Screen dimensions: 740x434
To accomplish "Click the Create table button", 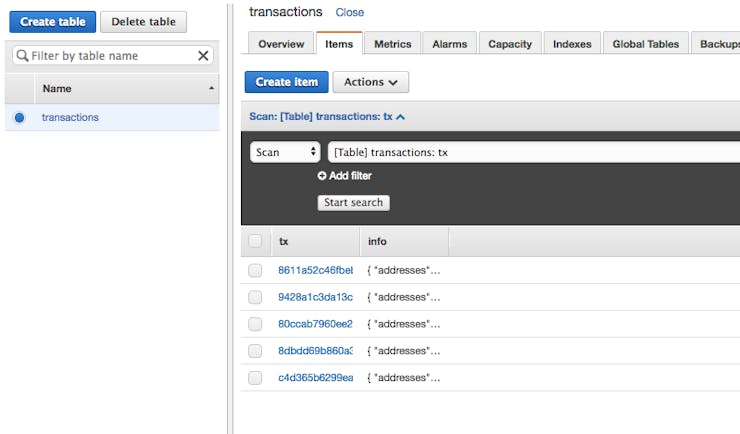I will tap(52, 22).
